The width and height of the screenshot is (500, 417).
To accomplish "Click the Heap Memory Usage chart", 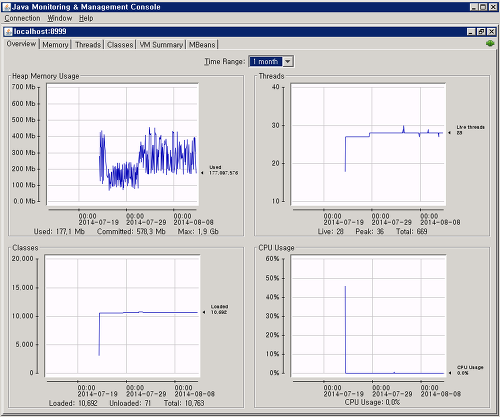I will (x=123, y=144).
